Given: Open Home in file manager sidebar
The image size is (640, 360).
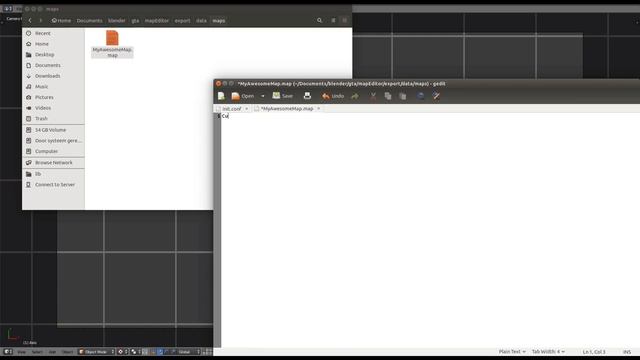Looking at the screenshot, I should 53,44.
